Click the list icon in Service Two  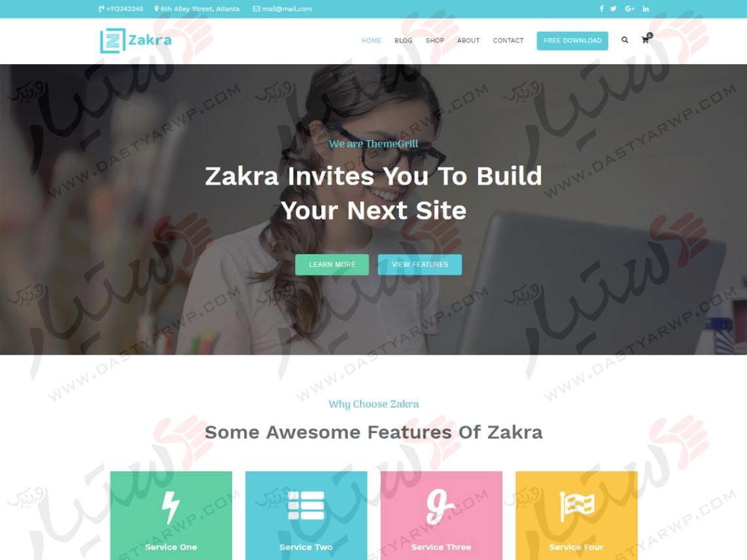(x=306, y=505)
